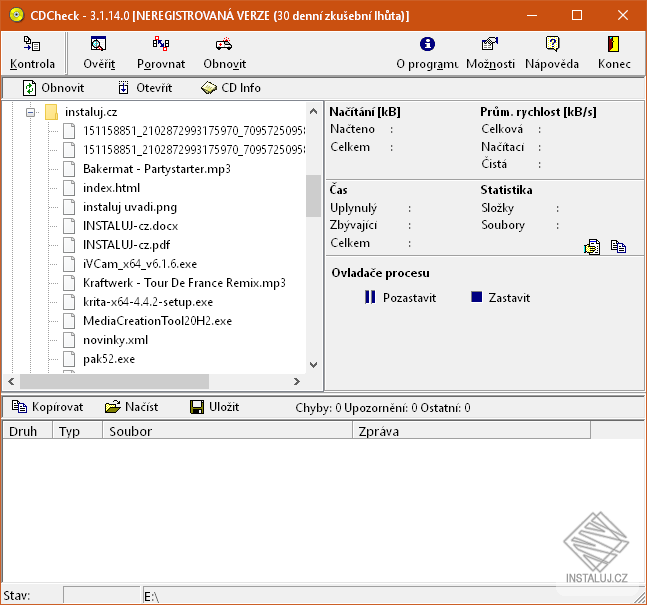Click Kopírovat in the log toolbar
This screenshot has height=605, width=647.
coord(47,407)
